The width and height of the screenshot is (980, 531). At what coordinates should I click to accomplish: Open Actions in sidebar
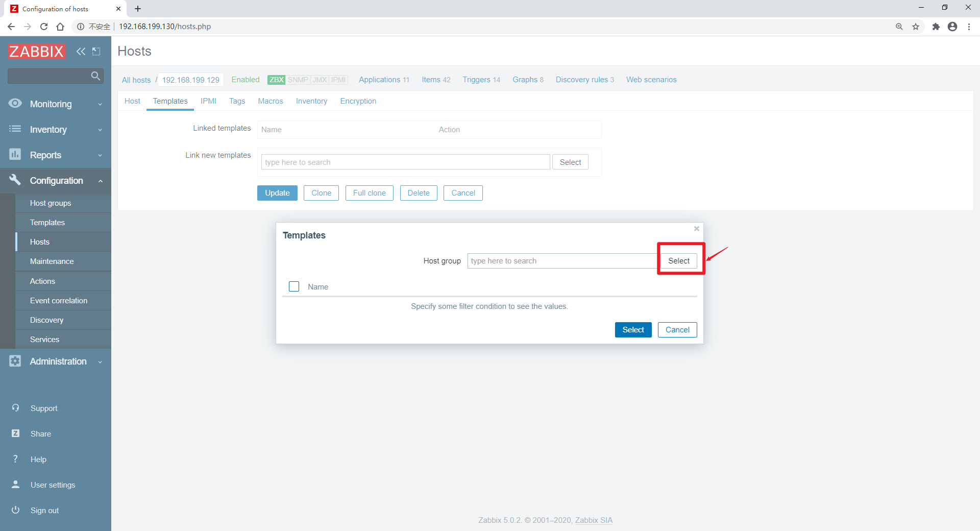pos(63,281)
